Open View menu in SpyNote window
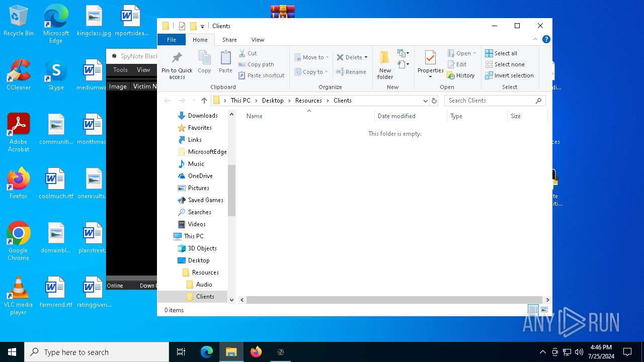The width and height of the screenshot is (644, 362). 143,70
